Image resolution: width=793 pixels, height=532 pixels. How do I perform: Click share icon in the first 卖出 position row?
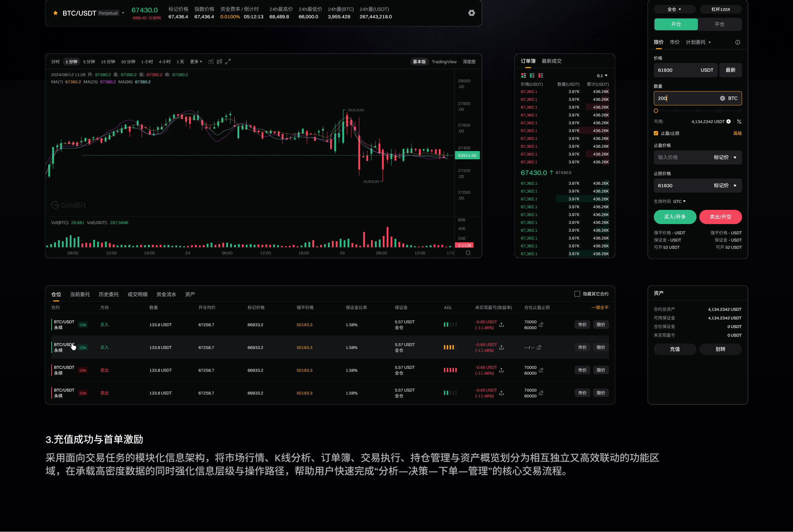click(501, 370)
